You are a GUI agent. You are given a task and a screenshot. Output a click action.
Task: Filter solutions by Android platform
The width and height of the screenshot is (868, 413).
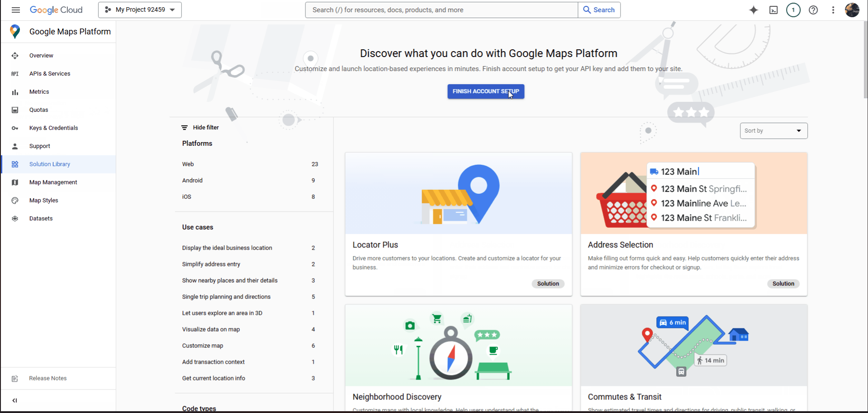(192, 181)
